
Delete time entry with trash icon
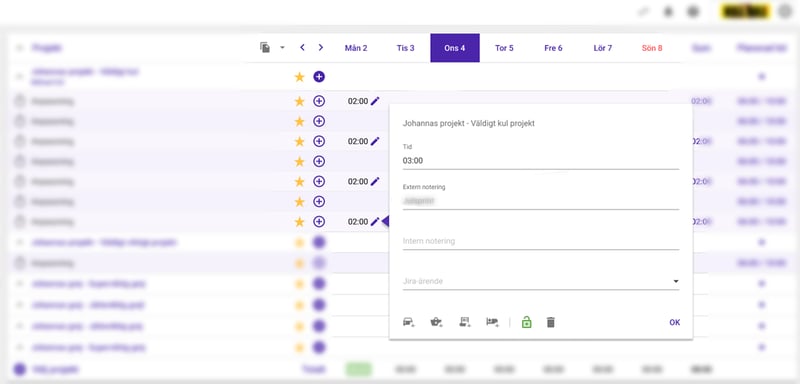click(551, 322)
